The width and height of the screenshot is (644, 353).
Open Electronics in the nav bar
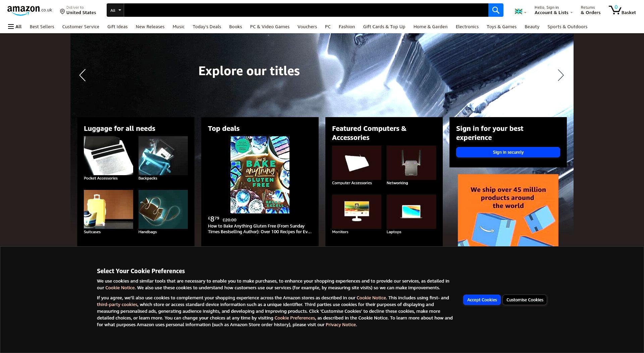467,27
